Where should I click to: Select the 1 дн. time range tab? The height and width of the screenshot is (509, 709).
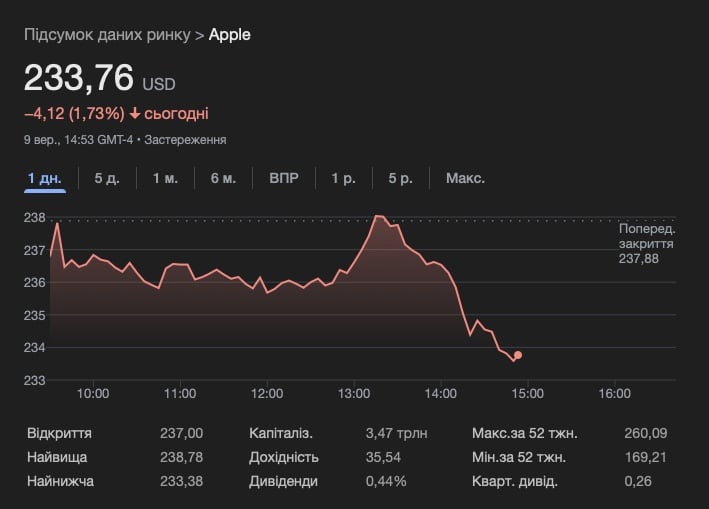coord(45,178)
